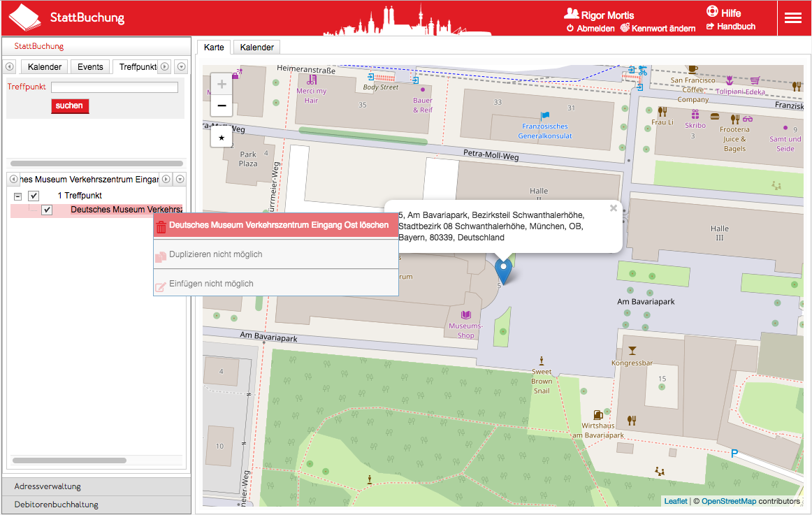The image size is (812, 515).
Task: Open the tab list dropdown beside Treffpunkt
Action: [x=181, y=67]
